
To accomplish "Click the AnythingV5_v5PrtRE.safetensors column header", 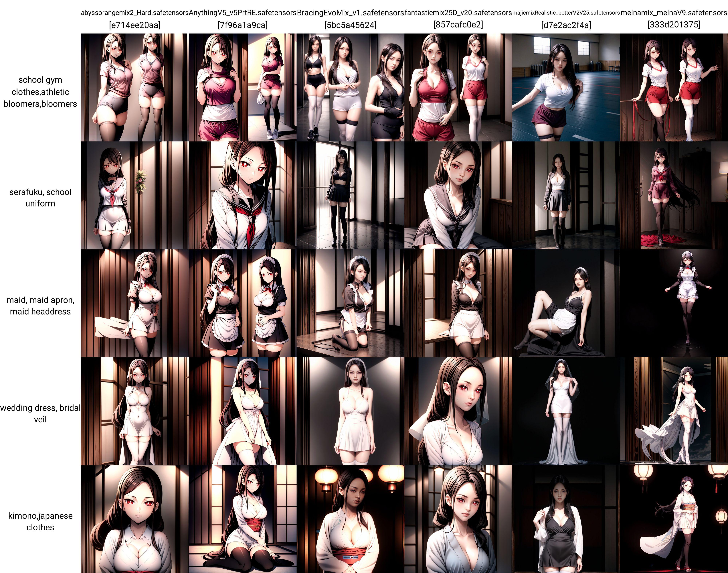I will (x=242, y=13).
